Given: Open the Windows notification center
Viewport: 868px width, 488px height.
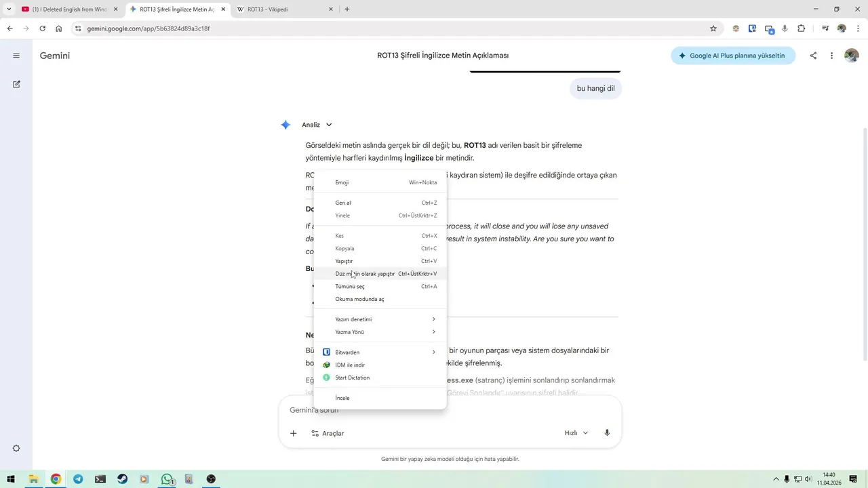Looking at the screenshot, I should tap(853, 479).
